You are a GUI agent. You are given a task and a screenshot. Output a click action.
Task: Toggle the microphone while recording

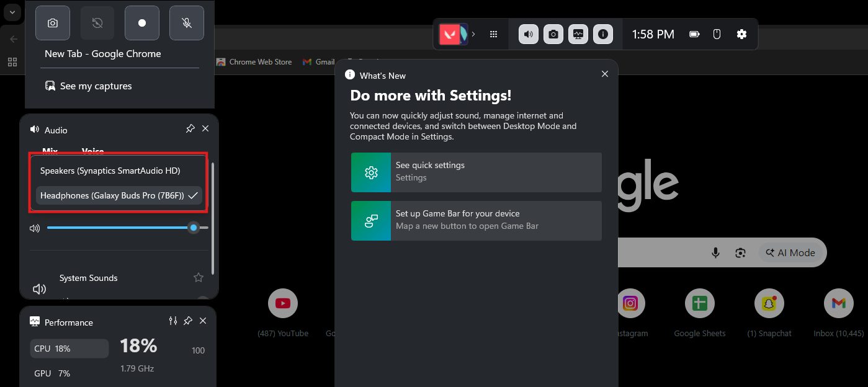[187, 23]
